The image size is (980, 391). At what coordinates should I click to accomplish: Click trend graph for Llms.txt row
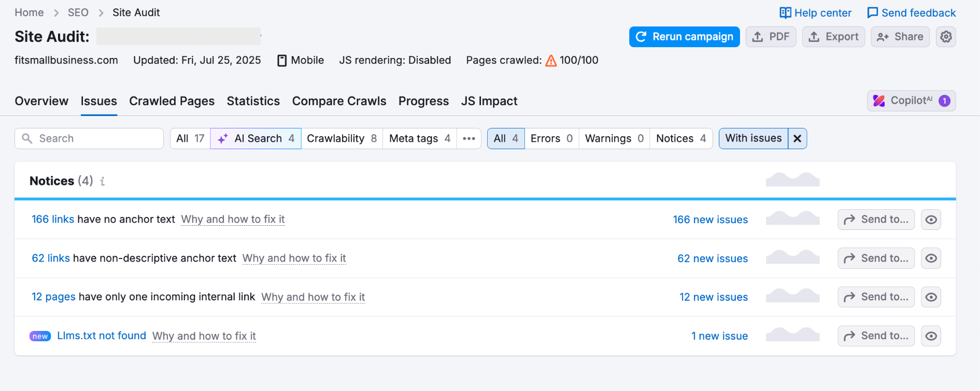pyautogui.click(x=792, y=335)
